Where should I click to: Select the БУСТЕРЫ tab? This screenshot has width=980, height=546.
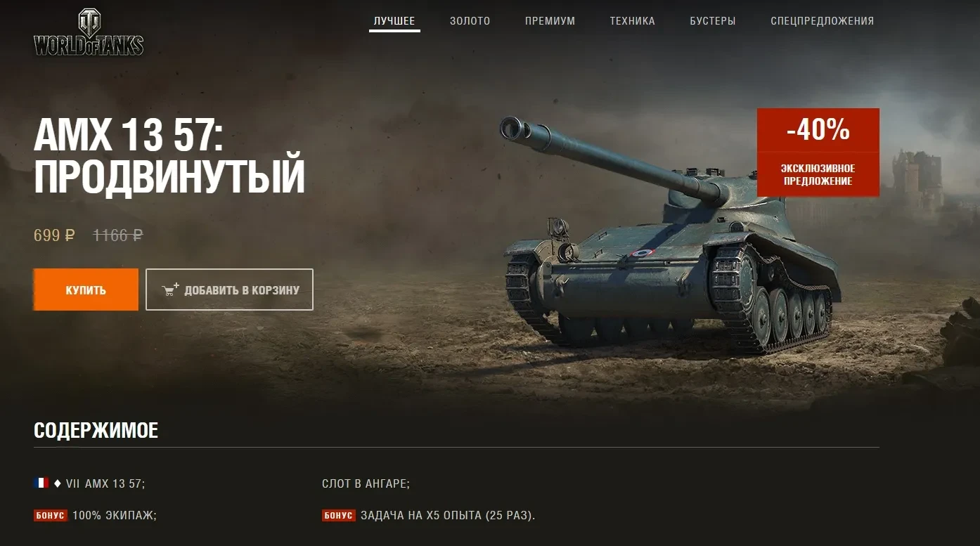click(712, 21)
